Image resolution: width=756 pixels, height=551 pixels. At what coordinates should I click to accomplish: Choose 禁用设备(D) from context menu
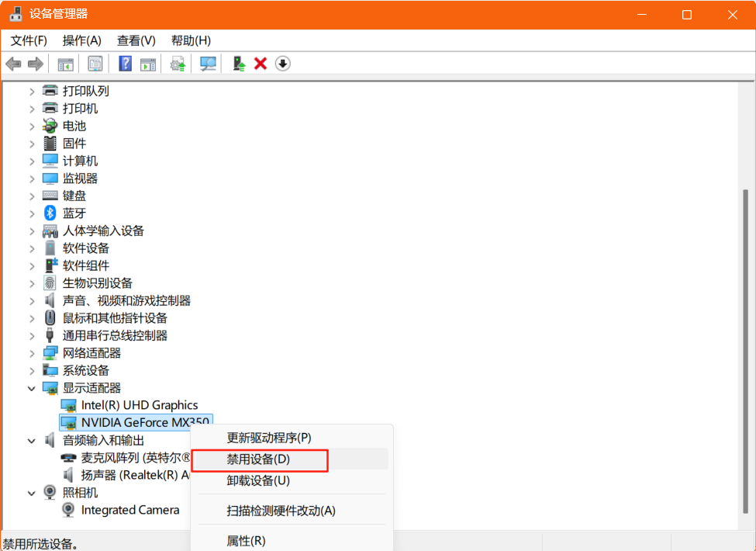(x=292, y=459)
